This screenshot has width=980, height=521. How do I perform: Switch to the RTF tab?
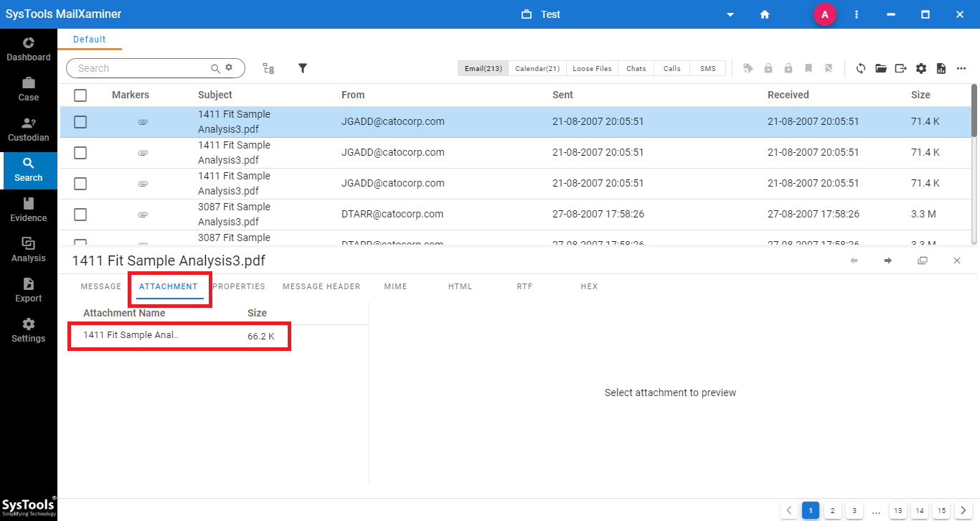pyautogui.click(x=524, y=286)
